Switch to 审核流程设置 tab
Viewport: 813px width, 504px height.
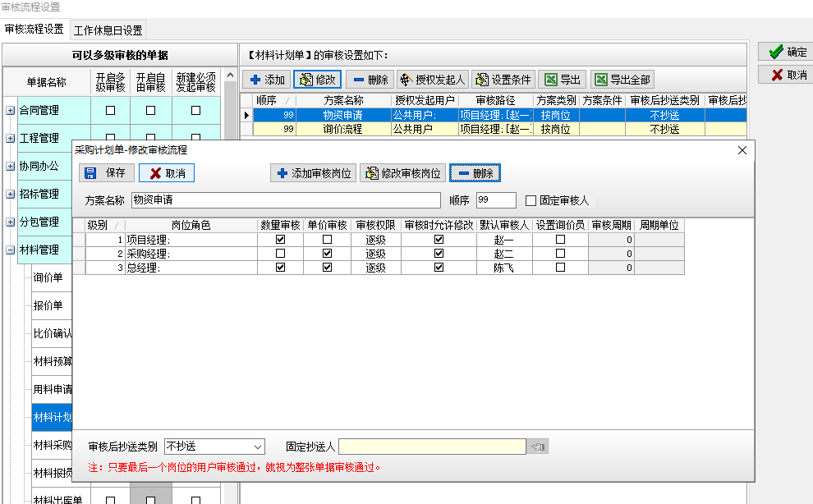pos(34,30)
